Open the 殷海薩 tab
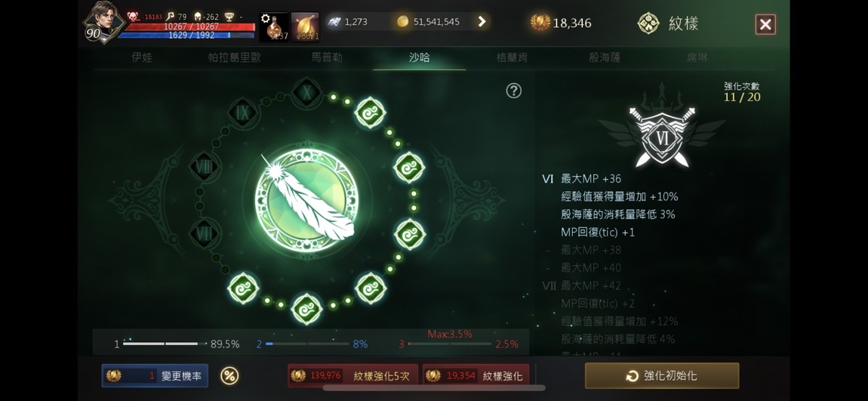The height and width of the screenshot is (401, 868). pyautogui.click(x=604, y=57)
